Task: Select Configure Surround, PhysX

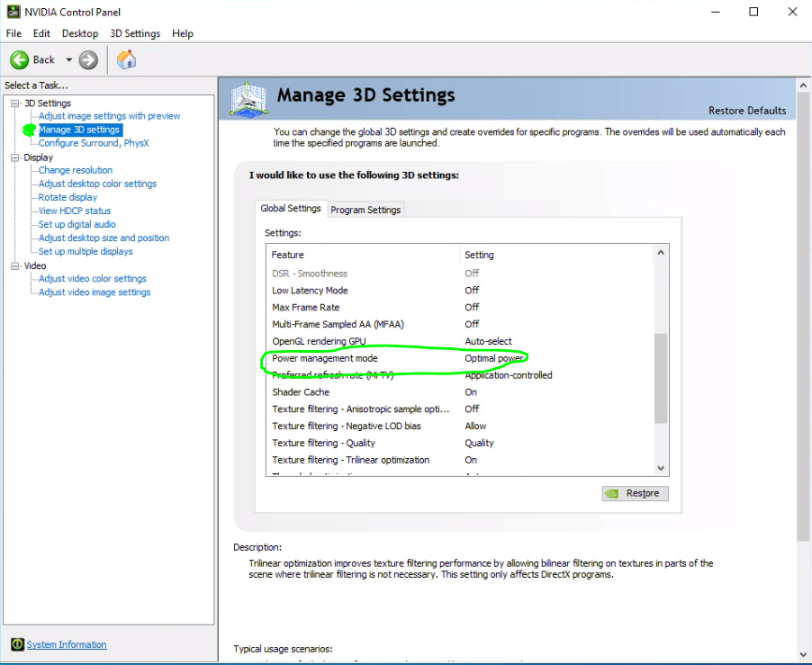Action: [94, 143]
